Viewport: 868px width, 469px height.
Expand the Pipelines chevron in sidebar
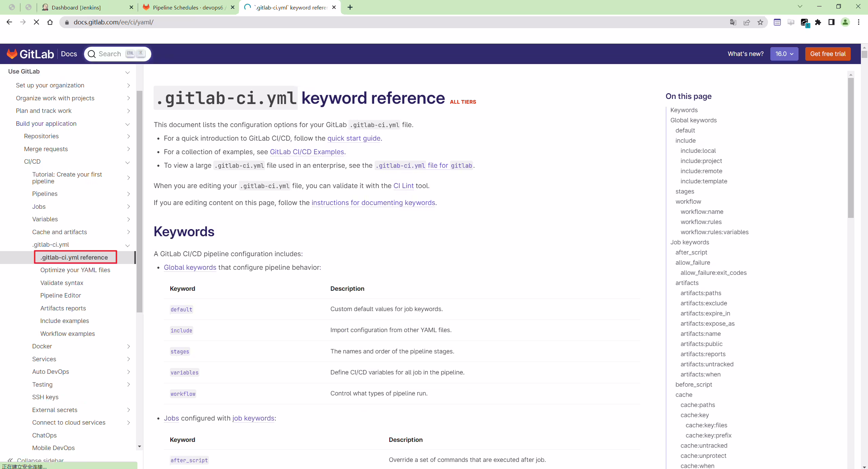(129, 194)
